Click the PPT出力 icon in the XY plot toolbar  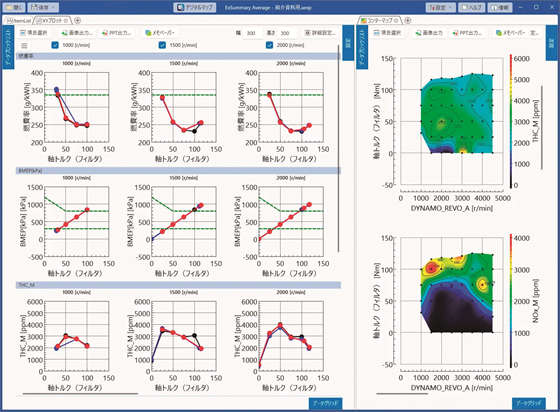coord(105,33)
